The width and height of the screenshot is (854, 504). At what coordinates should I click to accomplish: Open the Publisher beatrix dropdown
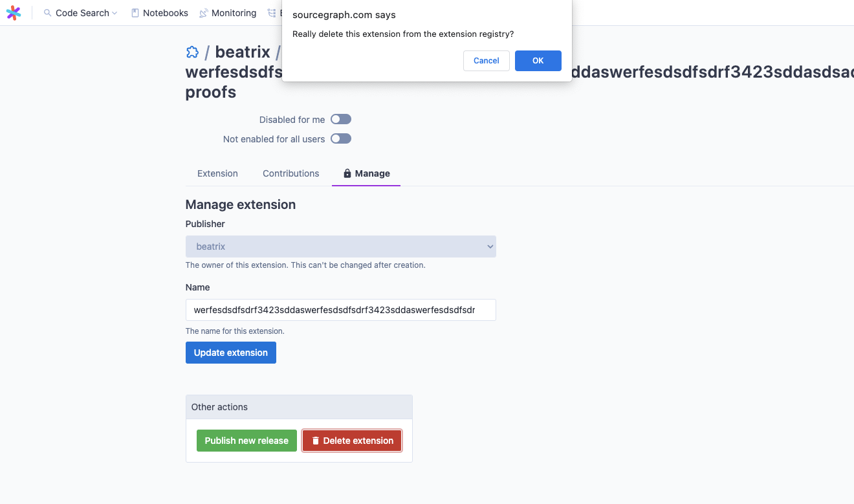pyautogui.click(x=341, y=247)
